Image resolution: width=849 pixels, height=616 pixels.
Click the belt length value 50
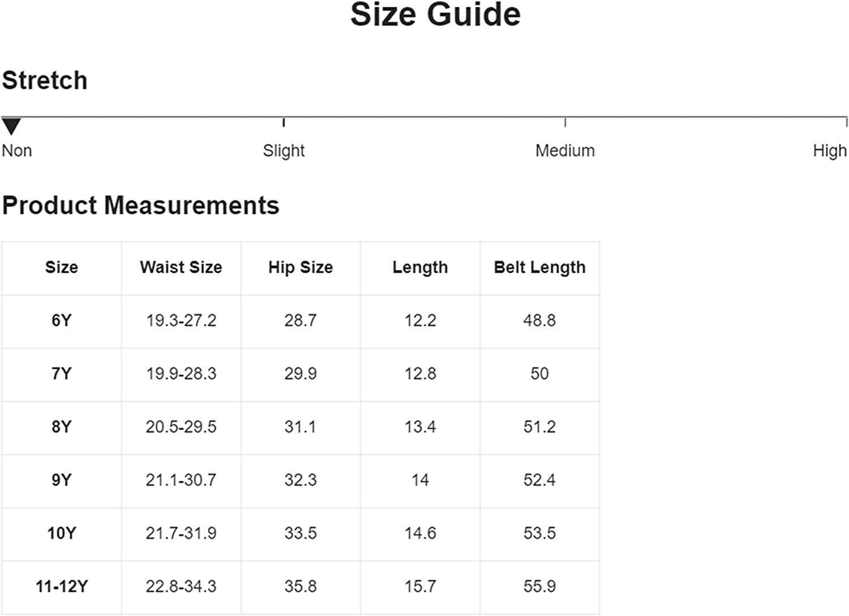[x=539, y=373]
